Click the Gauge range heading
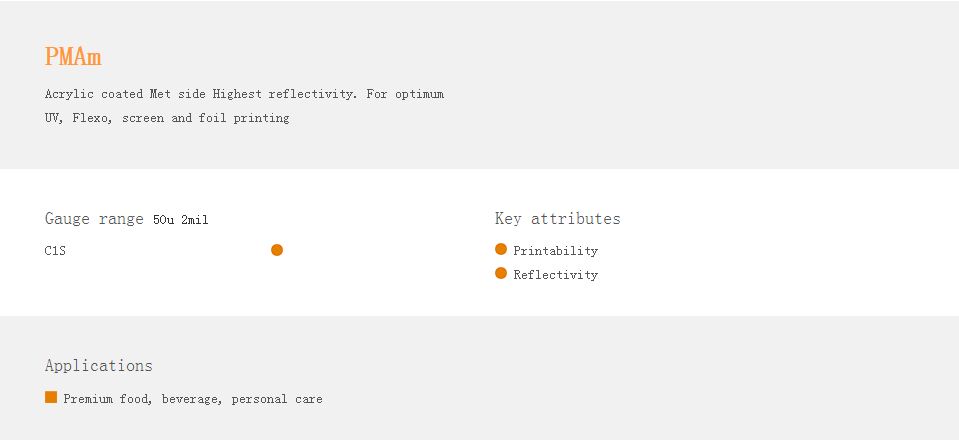Viewport: 959px width, 441px height. click(94, 219)
